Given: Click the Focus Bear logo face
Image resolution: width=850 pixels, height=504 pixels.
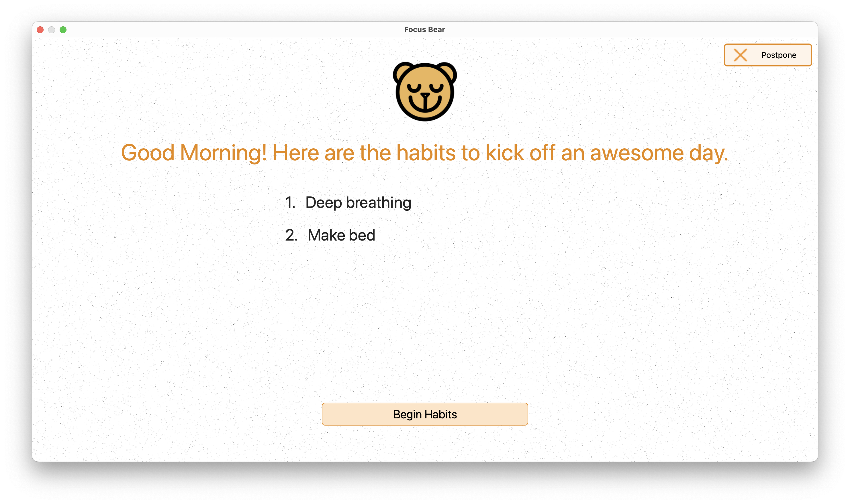Looking at the screenshot, I should [x=424, y=91].
